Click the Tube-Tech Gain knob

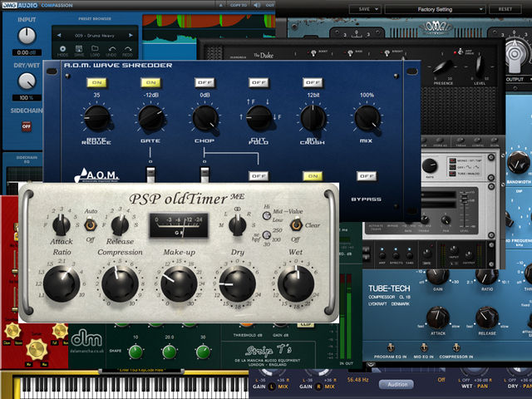(438, 275)
